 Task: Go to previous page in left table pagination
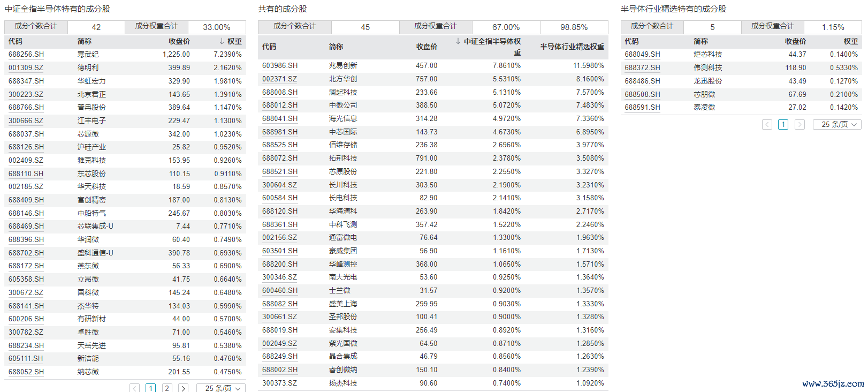tap(134, 388)
